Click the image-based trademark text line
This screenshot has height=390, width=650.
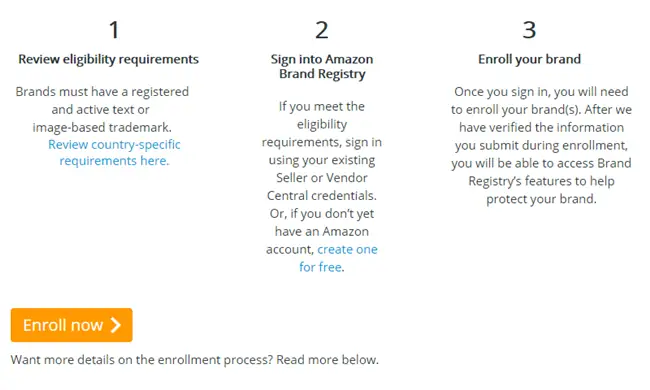102,127
